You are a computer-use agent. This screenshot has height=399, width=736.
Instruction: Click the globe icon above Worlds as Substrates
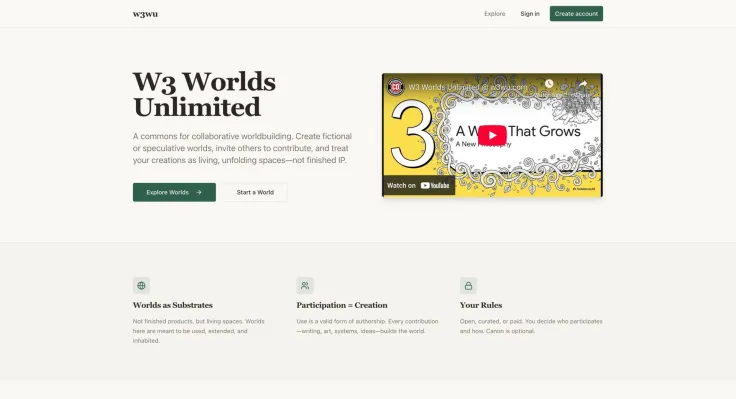tap(141, 285)
